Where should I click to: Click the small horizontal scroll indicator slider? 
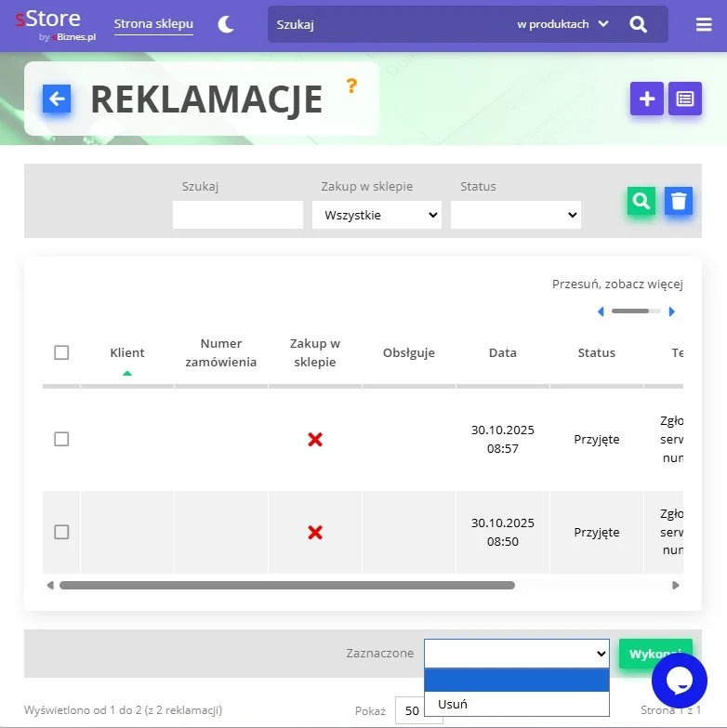point(636,311)
